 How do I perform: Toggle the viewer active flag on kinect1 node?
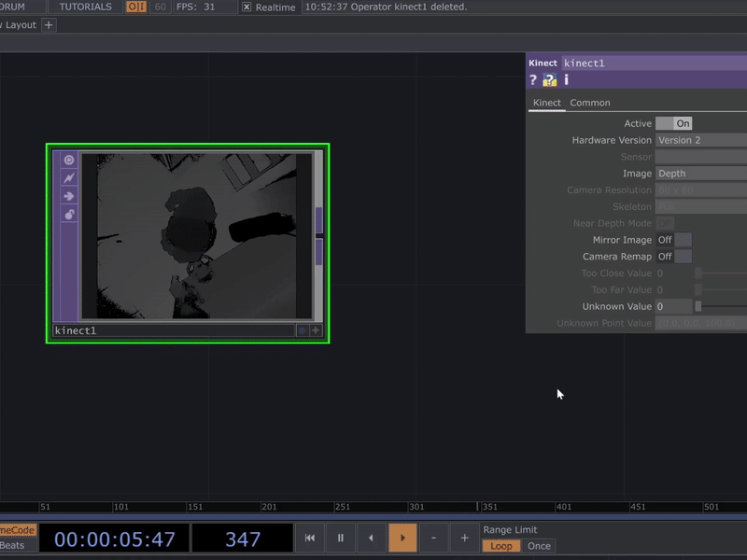[x=70, y=160]
